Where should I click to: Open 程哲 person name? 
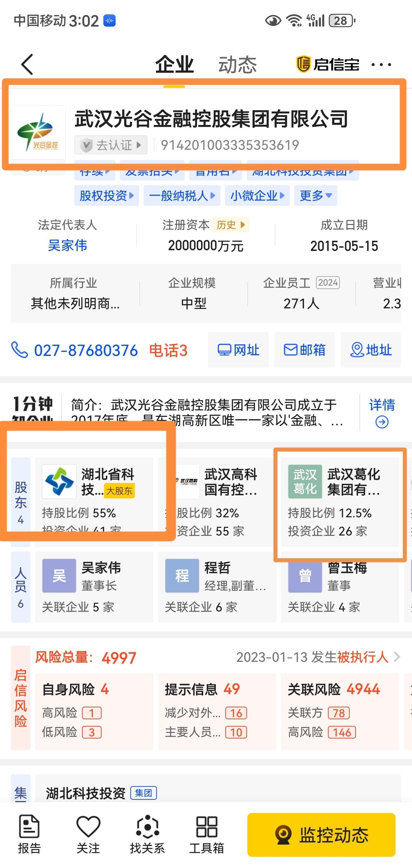coord(217,568)
